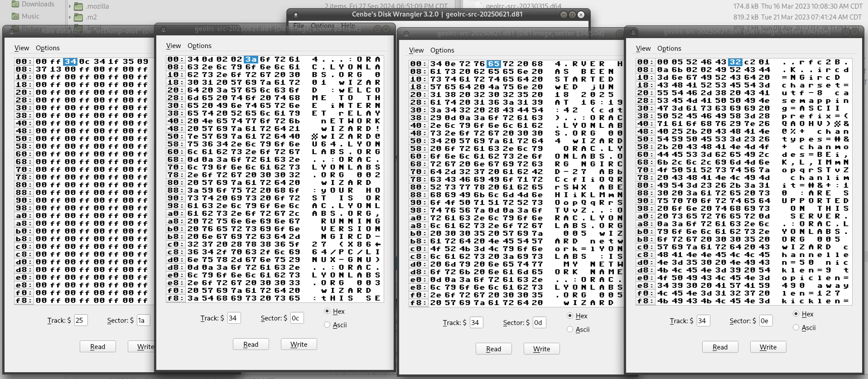The width and height of the screenshot is (868, 379).
Task: Click row offset c0: in sector $0c window
Action: coord(176,244)
